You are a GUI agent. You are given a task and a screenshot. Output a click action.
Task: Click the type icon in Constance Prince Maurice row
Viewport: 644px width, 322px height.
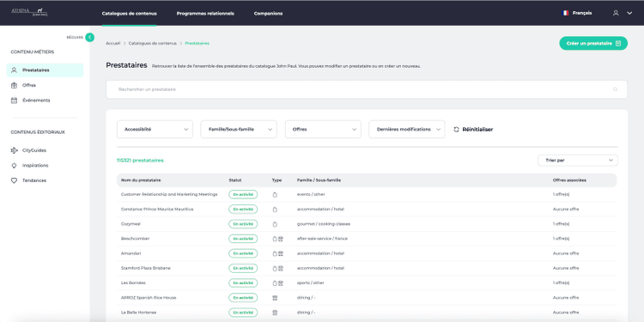point(275,210)
